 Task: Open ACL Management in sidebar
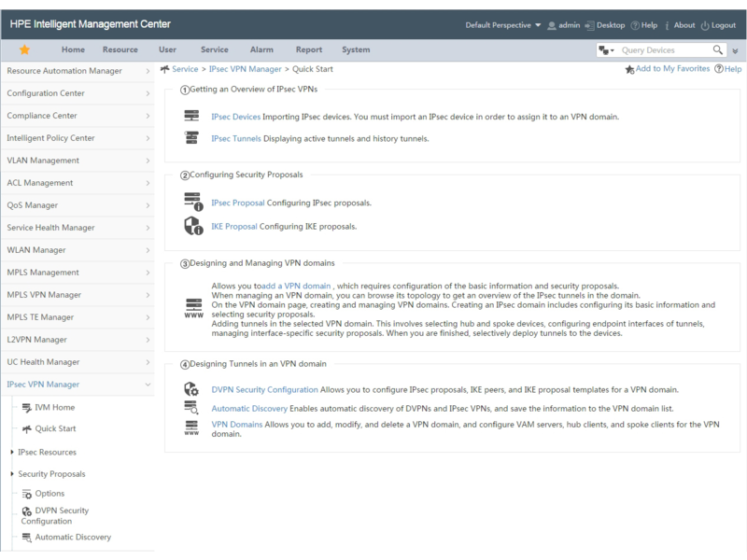click(78, 183)
